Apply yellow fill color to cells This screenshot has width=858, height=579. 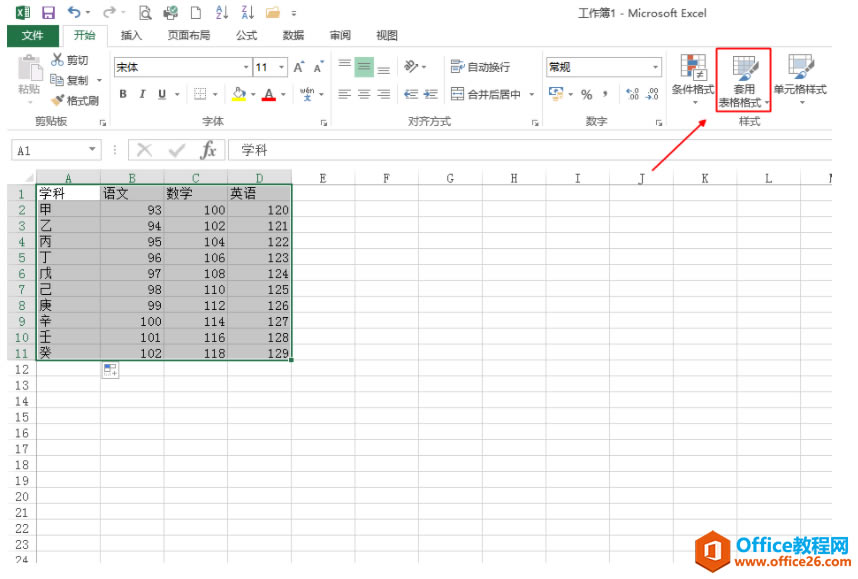(239, 94)
